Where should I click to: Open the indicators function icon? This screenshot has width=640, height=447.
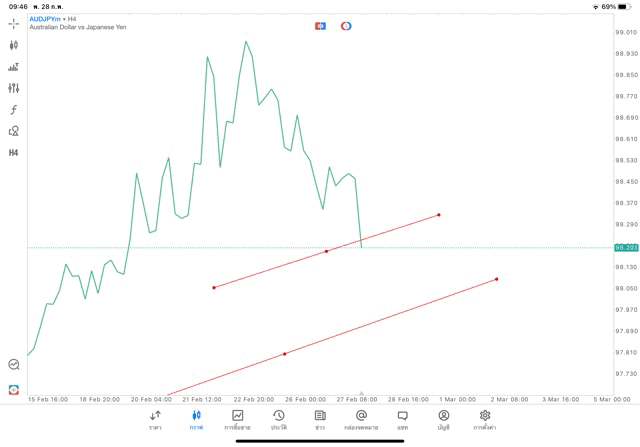[x=14, y=110]
